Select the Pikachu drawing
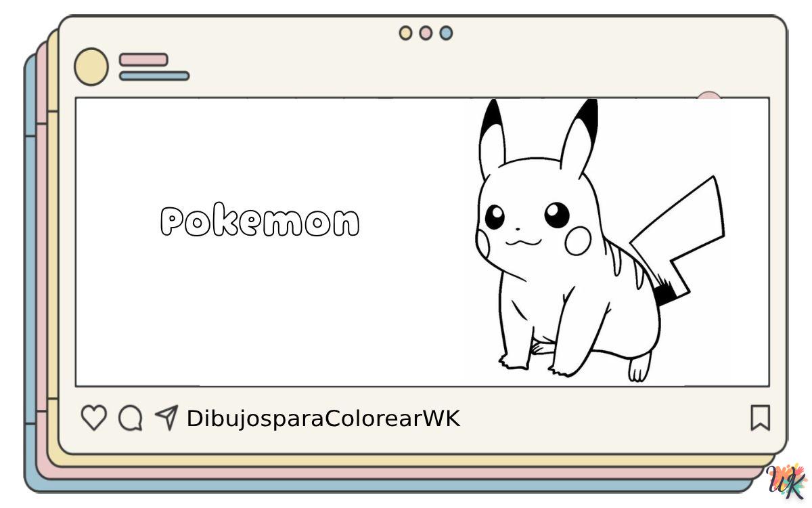This screenshot has width=812, height=508. point(568,257)
